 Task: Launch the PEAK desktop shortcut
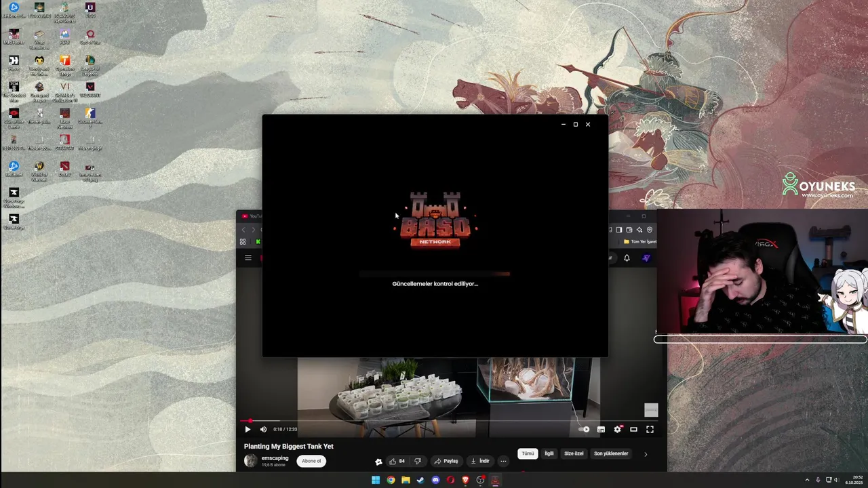tap(64, 37)
